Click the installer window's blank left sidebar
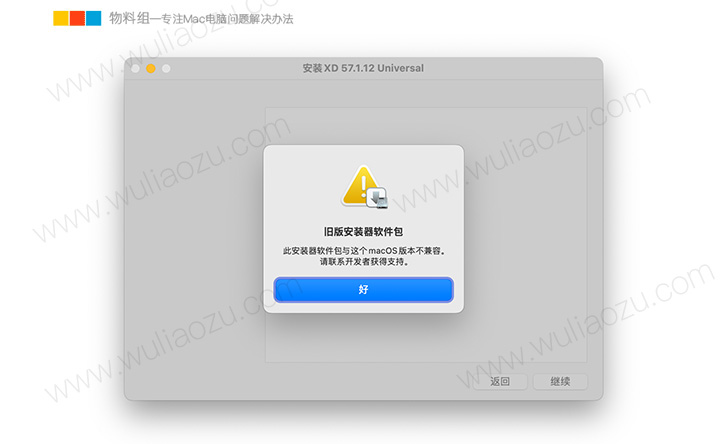Image resolution: width=720 pixels, height=444 pixels. click(x=195, y=235)
